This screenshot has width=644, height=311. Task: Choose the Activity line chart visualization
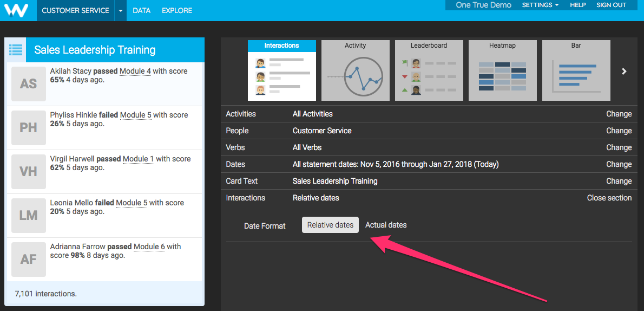(x=355, y=70)
